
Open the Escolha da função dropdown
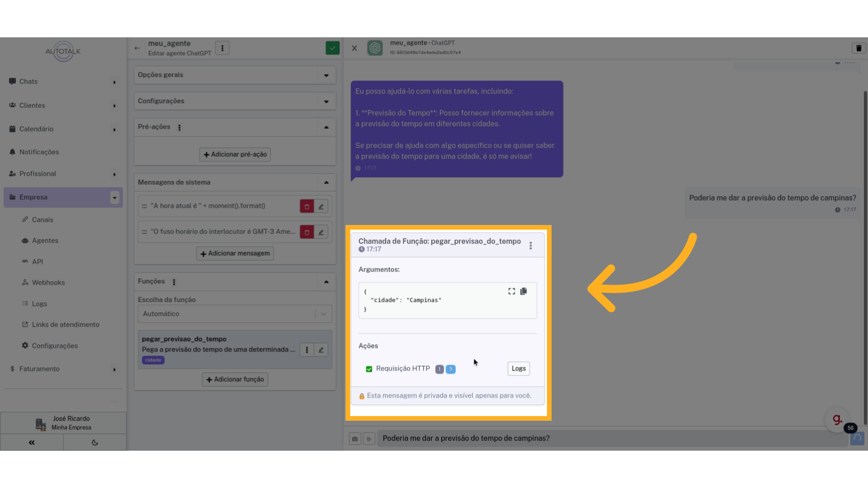(x=235, y=314)
